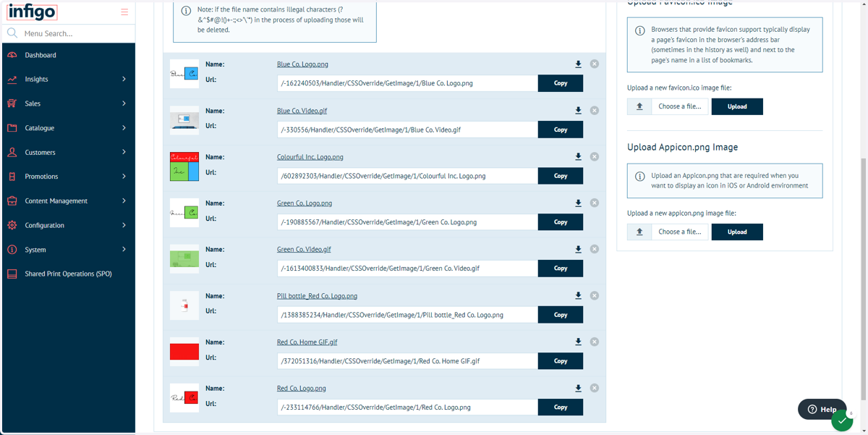Expand the Configuration menu chevron

(124, 225)
